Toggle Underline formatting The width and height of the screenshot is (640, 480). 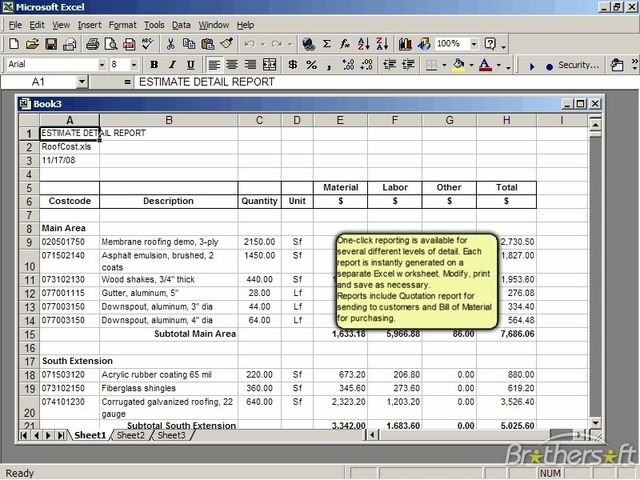[x=191, y=64]
